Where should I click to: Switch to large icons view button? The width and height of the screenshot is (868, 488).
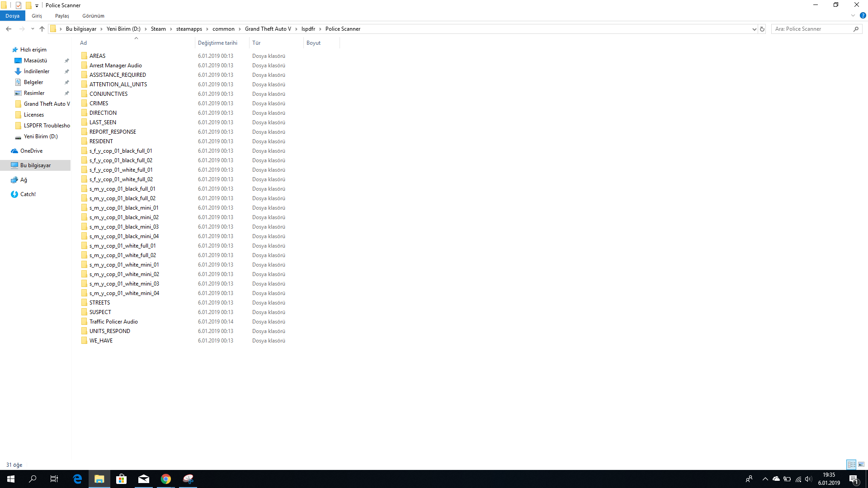[x=861, y=465]
